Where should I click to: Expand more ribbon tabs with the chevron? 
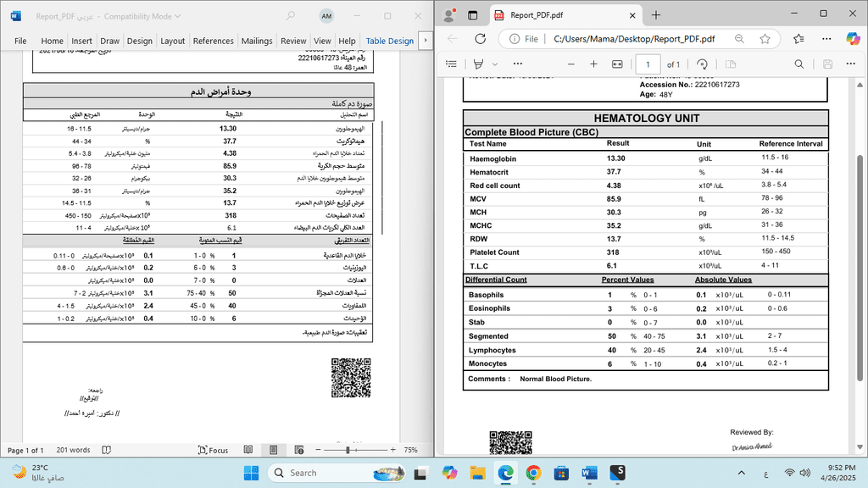[x=426, y=41]
